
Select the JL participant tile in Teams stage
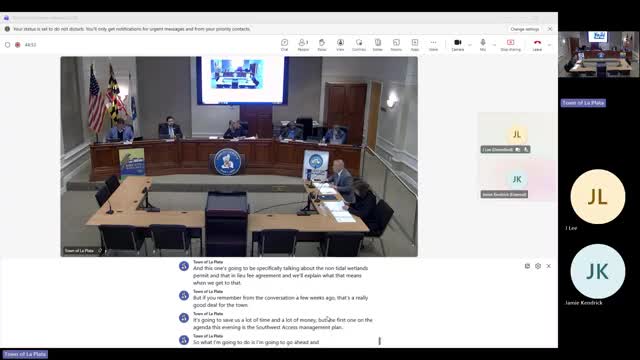(517, 134)
